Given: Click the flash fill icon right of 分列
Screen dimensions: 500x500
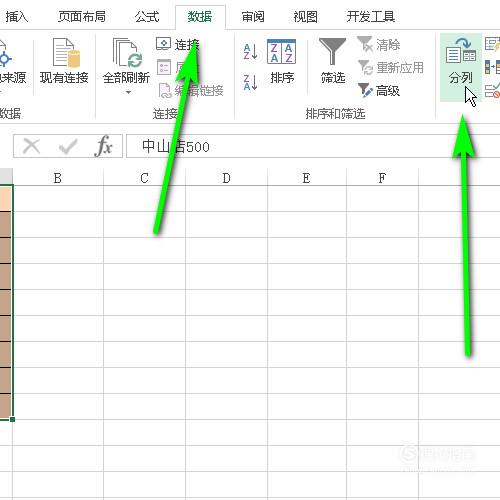Looking at the screenshot, I should 493,44.
